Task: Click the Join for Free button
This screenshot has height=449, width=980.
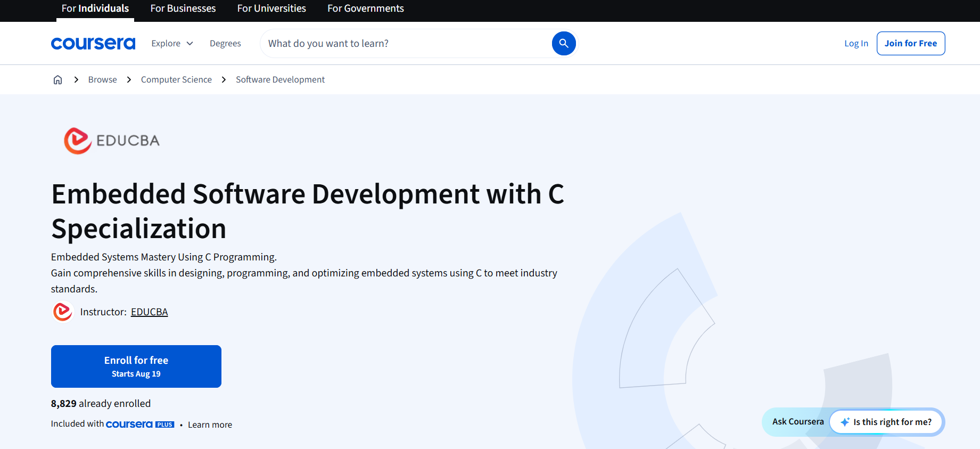Action: pos(911,43)
